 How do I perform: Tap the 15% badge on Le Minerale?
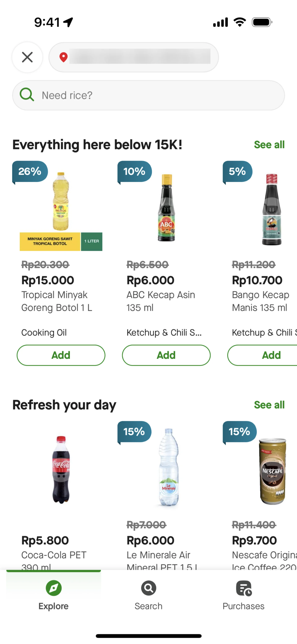click(x=134, y=432)
